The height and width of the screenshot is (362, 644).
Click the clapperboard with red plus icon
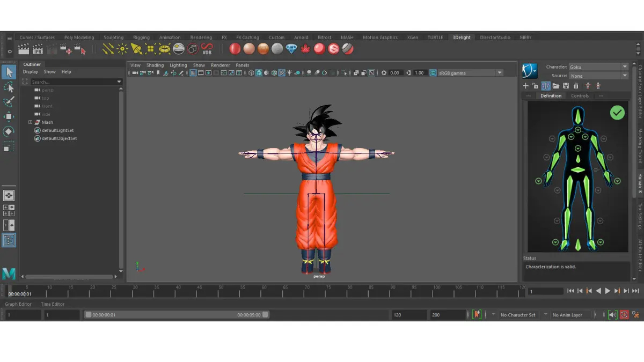pos(66,49)
